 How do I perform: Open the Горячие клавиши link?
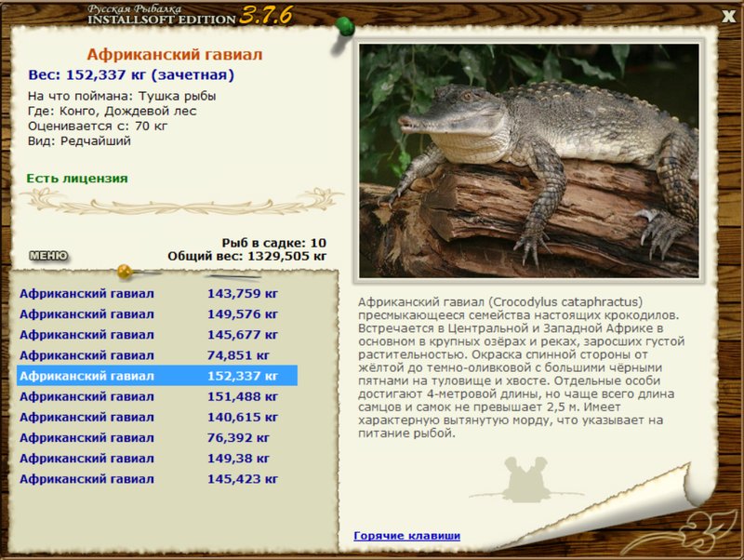pyautogui.click(x=406, y=536)
